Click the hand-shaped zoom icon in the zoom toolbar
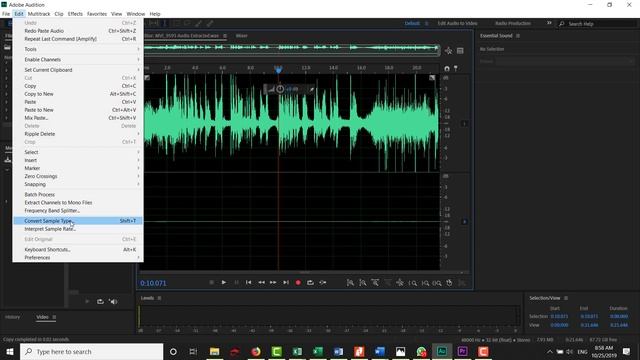Screen dimensions: 640x360 point(449,283)
